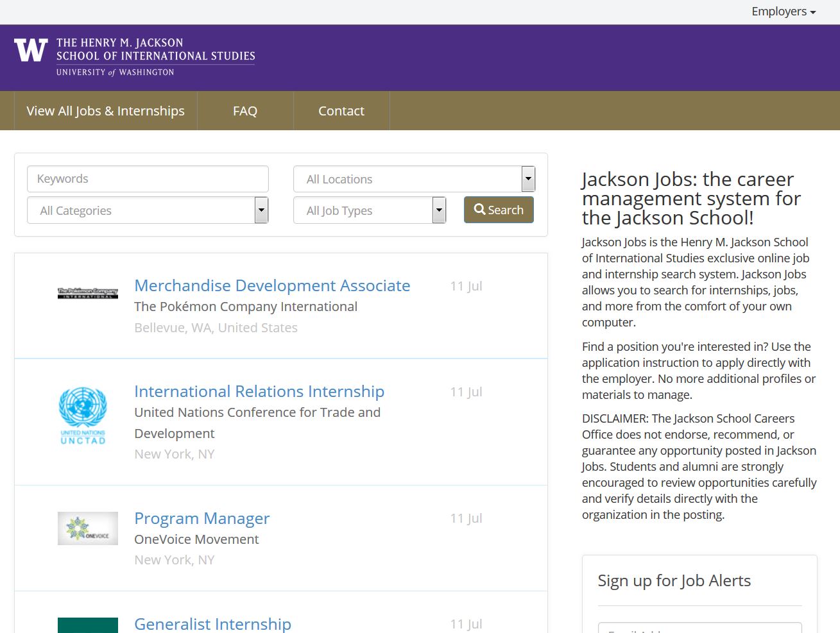The height and width of the screenshot is (633, 840).
Task: Open the Pokémon Company International logo
Action: (x=88, y=293)
